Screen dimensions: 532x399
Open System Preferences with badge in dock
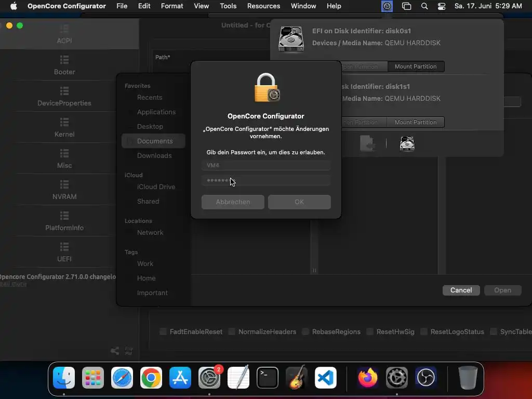coord(209,378)
